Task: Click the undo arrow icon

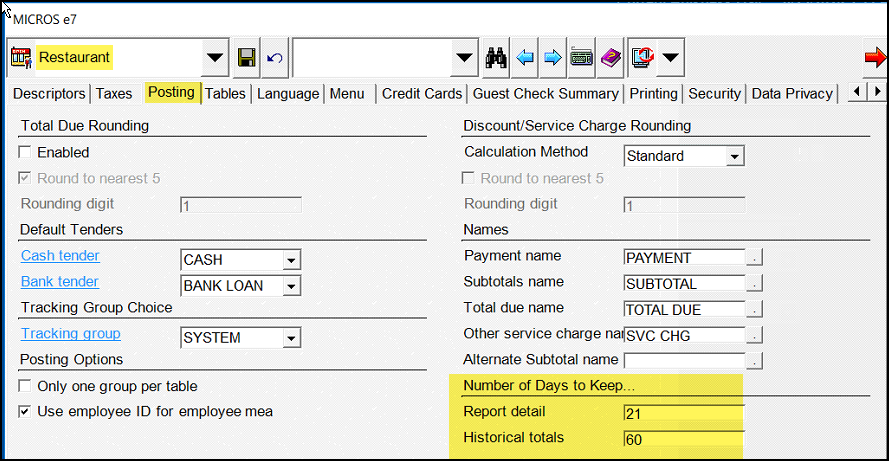Action: (x=275, y=58)
